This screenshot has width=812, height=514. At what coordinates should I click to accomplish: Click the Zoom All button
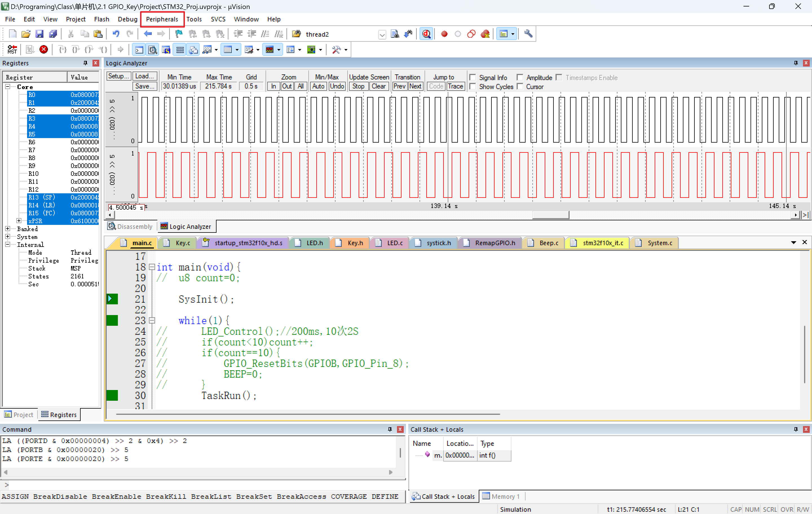pyautogui.click(x=301, y=86)
